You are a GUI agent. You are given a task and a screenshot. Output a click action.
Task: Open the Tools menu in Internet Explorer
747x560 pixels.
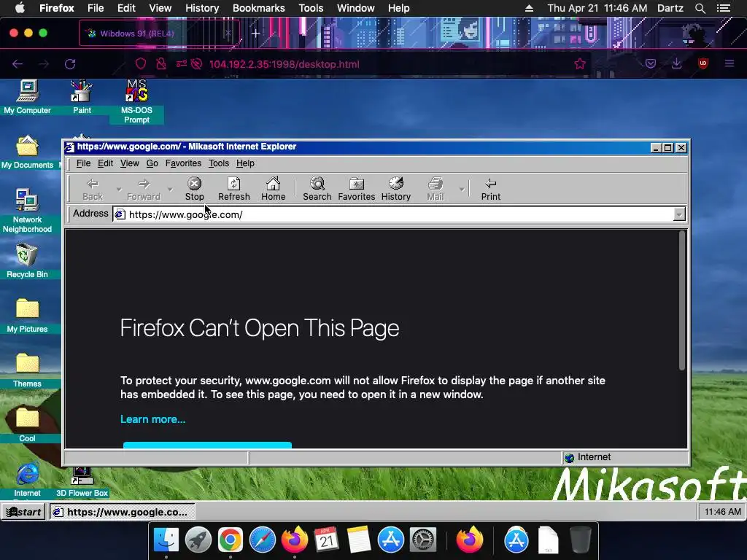point(219,163)
